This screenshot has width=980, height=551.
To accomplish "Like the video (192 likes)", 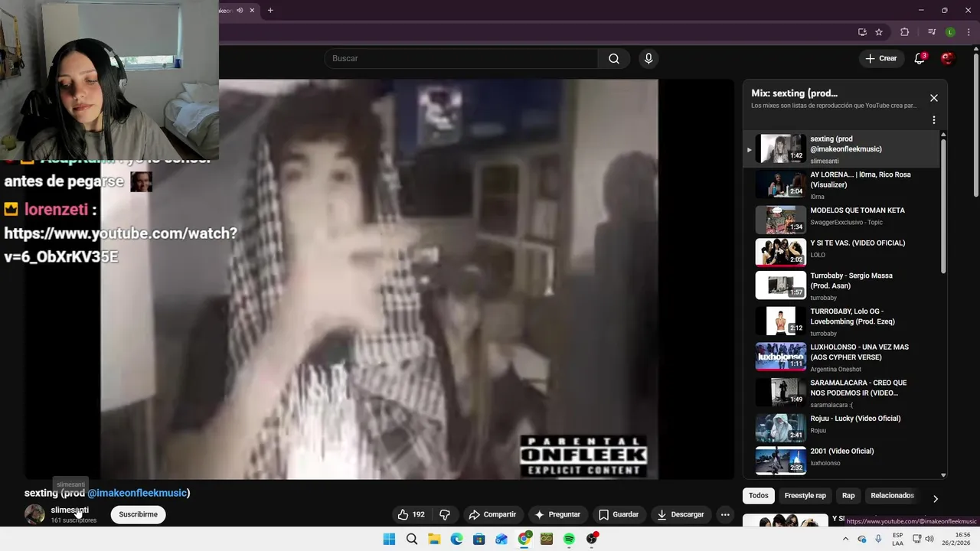I will (411, 515).
